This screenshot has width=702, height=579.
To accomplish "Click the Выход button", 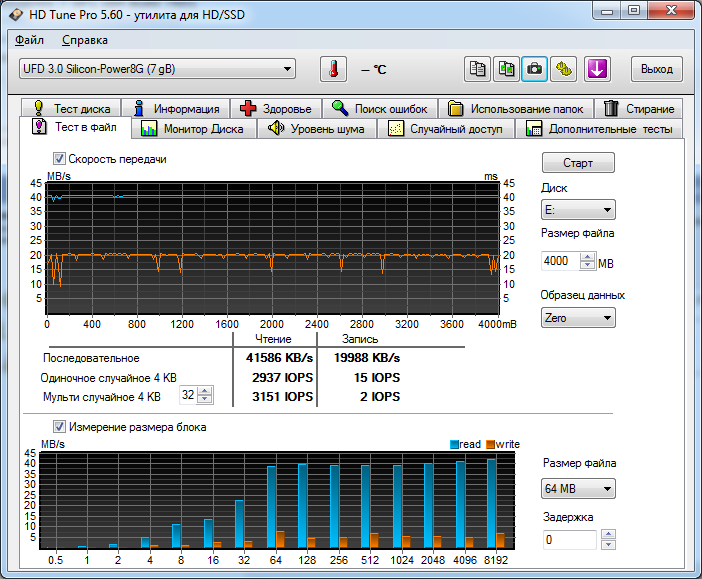I will point(656,69).
